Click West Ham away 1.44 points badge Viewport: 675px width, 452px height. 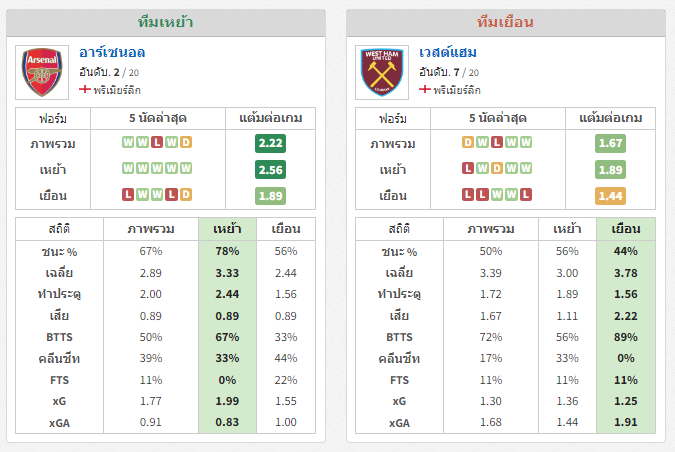pos(610,196)
